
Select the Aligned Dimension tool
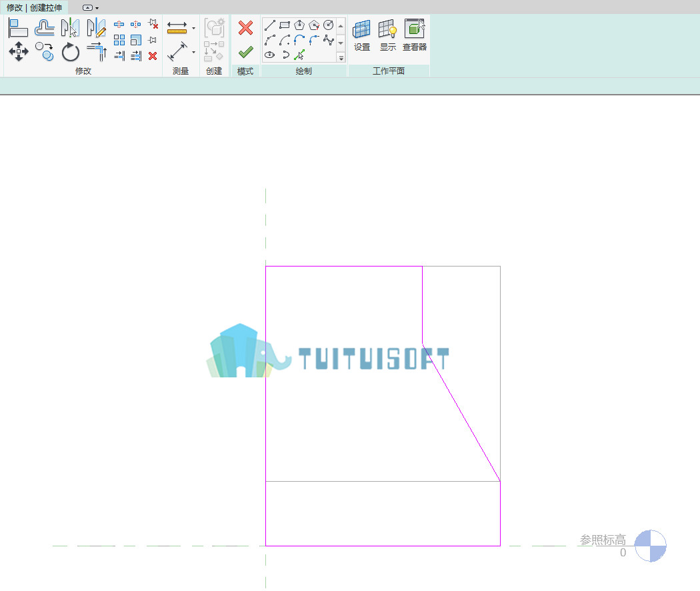[x=177, y=52]
